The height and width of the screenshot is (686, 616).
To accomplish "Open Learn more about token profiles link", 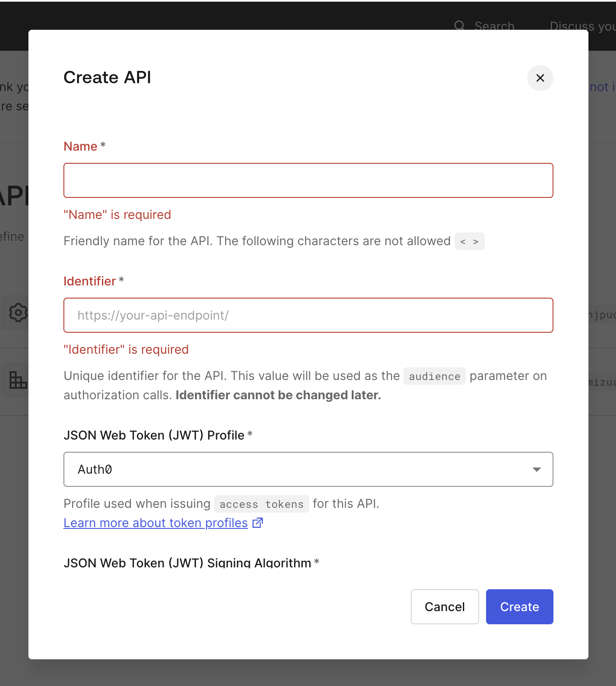I will (x=156, y=523).
